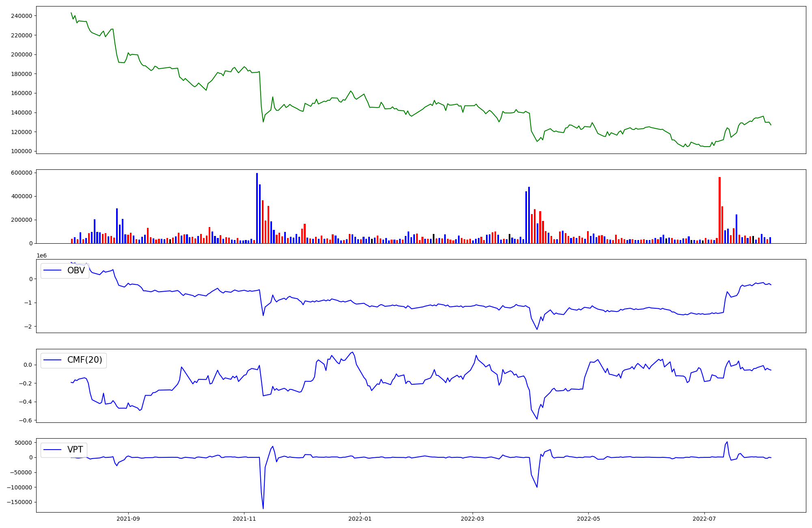Click the 50000 VPT axis tick label
This screenshot has width=812, height=528.
click(24, 443)
